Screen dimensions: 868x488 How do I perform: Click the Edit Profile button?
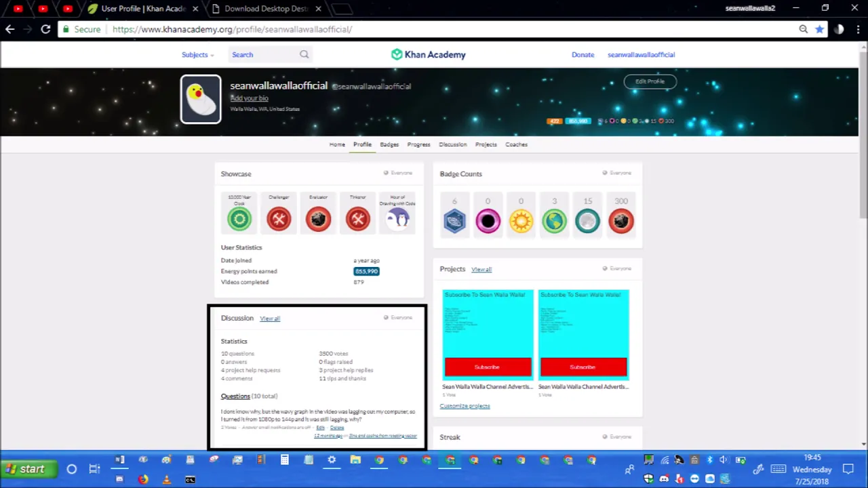coord(650,81)
